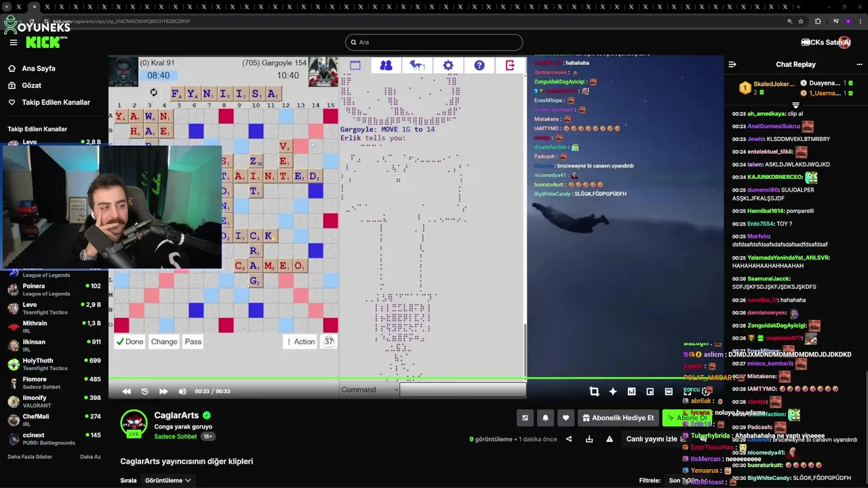This screenshot has height=488, width=868.
Task: Click Change button in Scrabble game
Action: 164,342
